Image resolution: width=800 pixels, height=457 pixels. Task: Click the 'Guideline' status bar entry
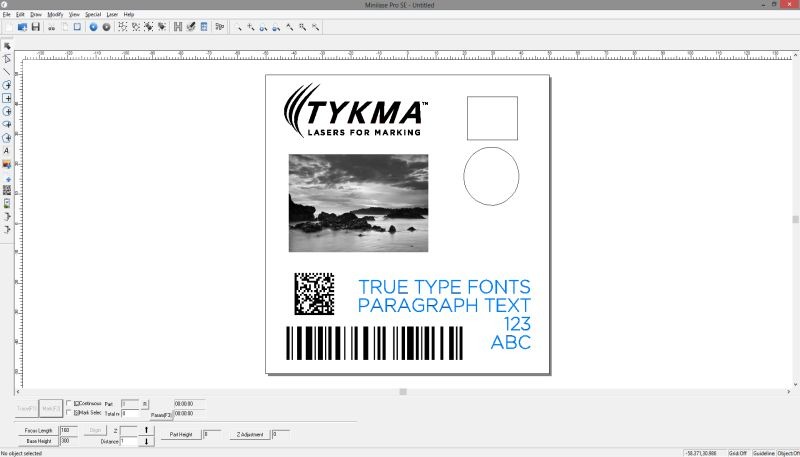763,453
